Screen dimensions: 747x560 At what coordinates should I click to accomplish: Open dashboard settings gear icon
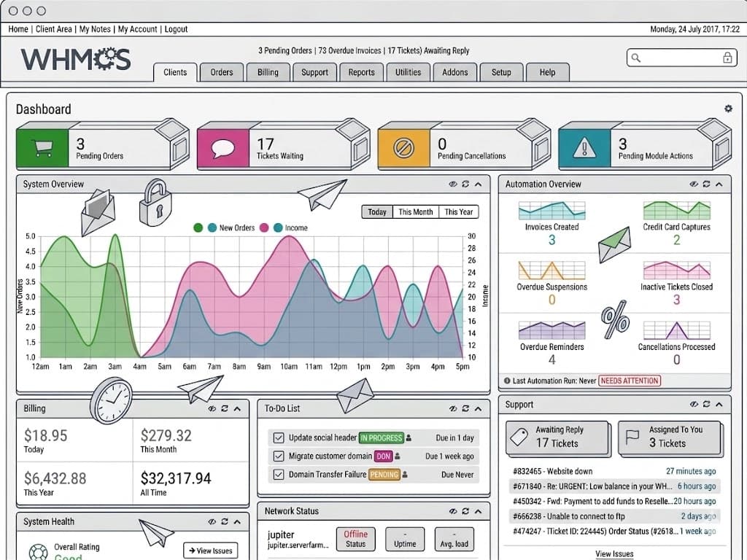click(728, 109)
